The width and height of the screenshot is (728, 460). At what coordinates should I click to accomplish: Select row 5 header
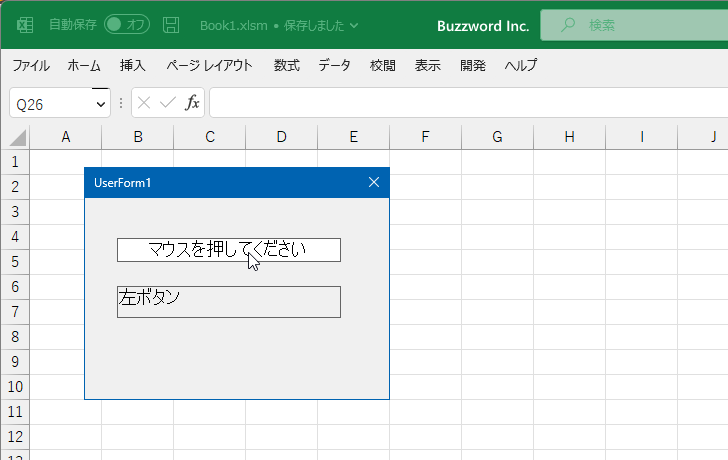(x=15, y=262)
